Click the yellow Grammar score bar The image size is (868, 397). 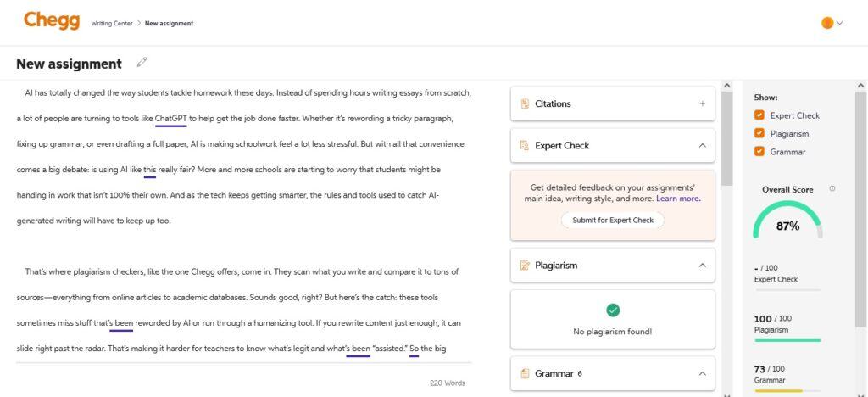tap(787, 391)
